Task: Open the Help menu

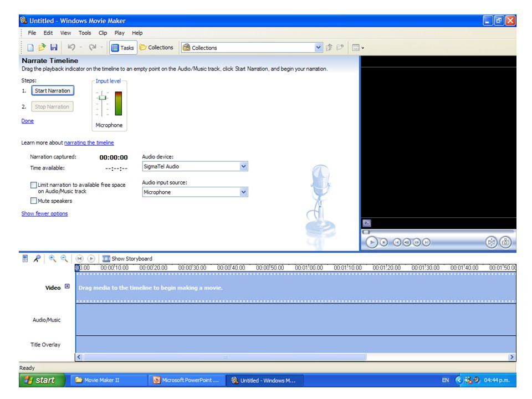Action: click(137, 33)
